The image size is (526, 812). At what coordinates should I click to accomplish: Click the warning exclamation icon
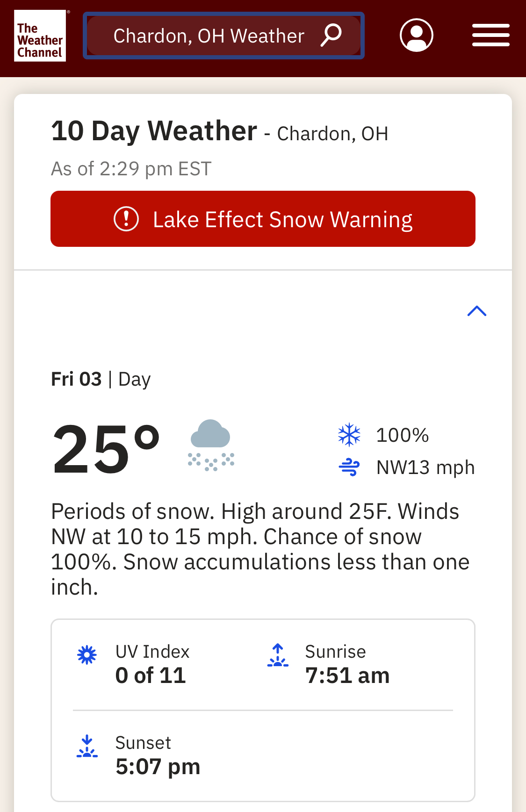pos(126,219)
